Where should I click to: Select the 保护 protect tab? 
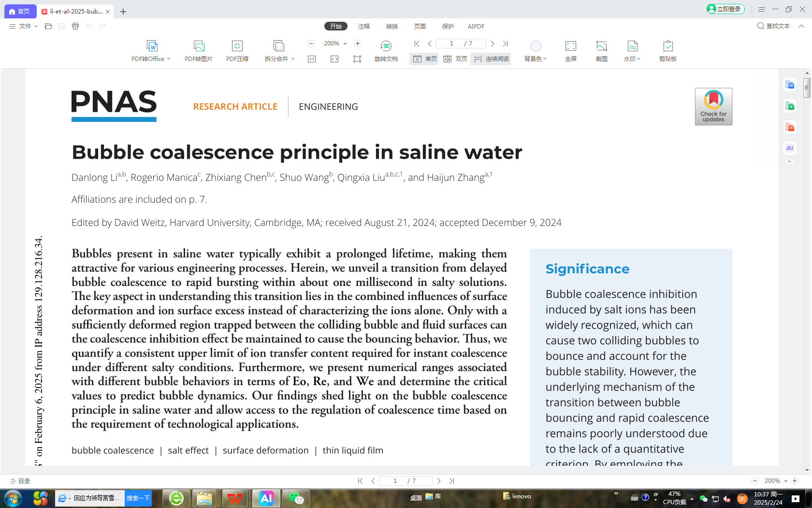(x=448, y=26)
